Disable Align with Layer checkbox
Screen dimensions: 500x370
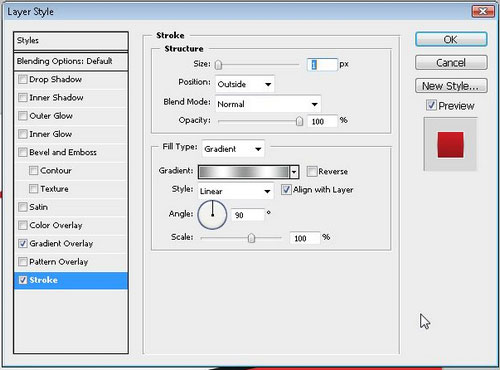point(286,190)
